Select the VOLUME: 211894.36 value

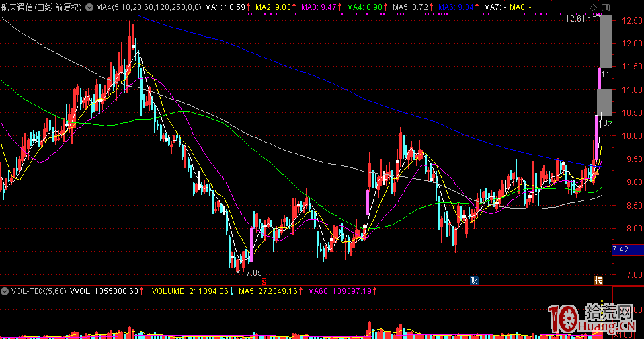click(x=190, y=291)
